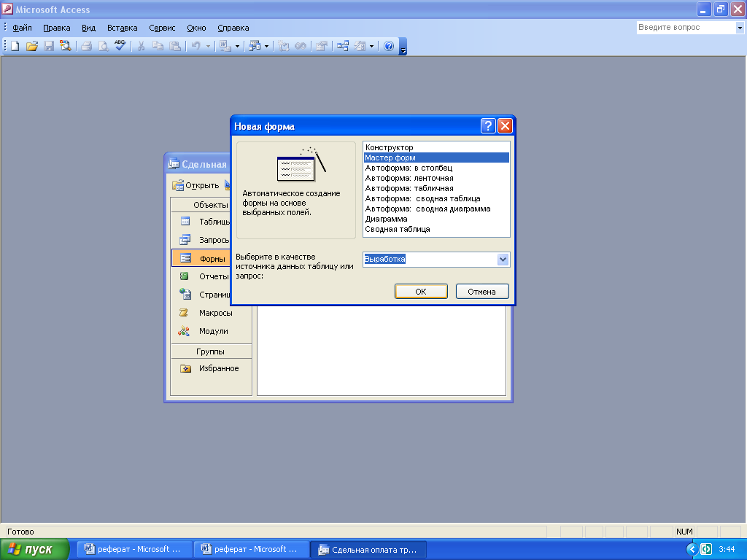Click the пуск Start button
The height and width of the screenshot is (560, 747).
coord(34,550)
